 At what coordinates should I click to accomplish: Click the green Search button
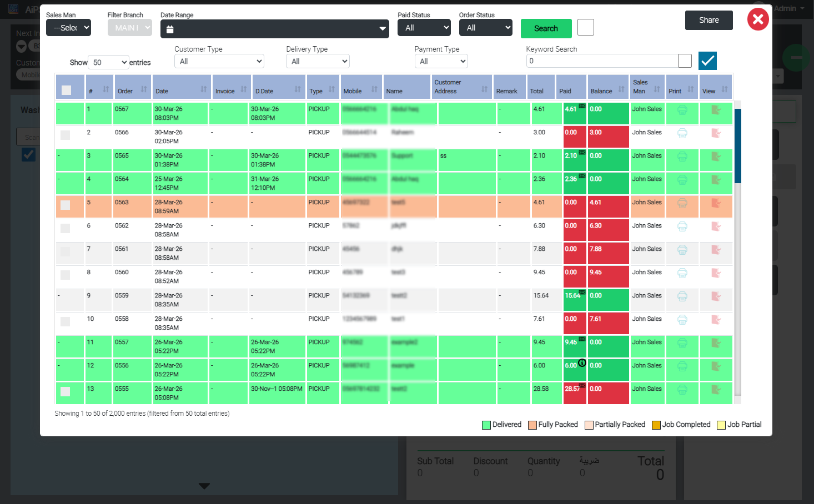(x=546, y=28)
